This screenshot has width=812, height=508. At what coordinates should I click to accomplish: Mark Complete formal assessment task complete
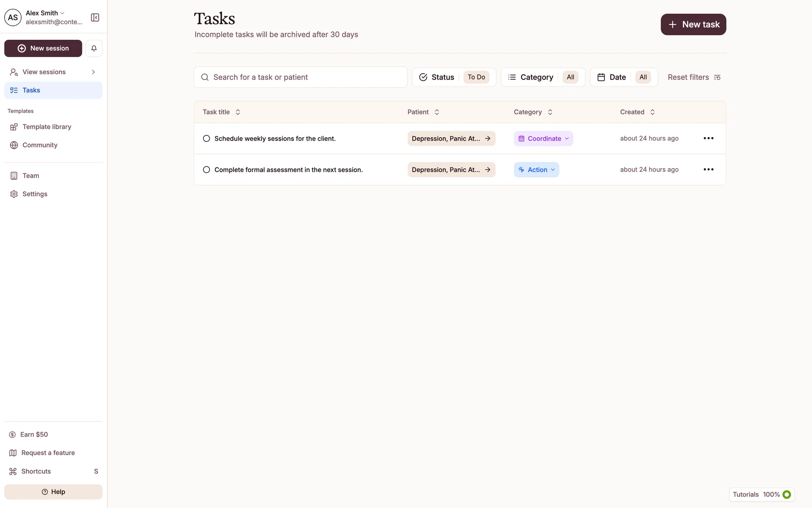click(206, 170)
